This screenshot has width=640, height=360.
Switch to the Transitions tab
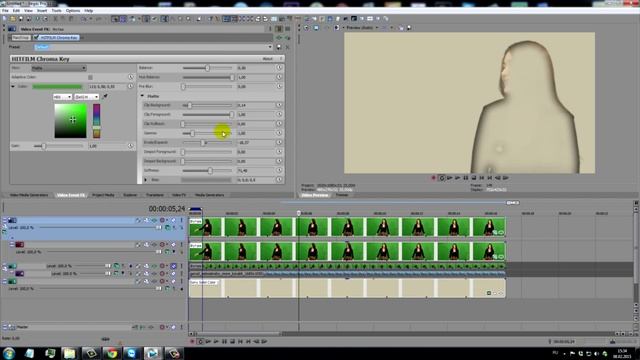pos(155,195)
